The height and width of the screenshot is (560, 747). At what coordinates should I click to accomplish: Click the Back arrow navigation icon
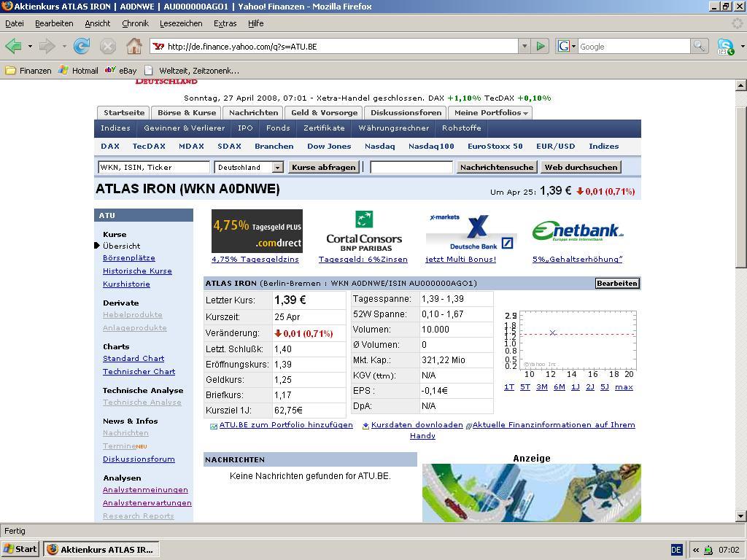point(13,47)
